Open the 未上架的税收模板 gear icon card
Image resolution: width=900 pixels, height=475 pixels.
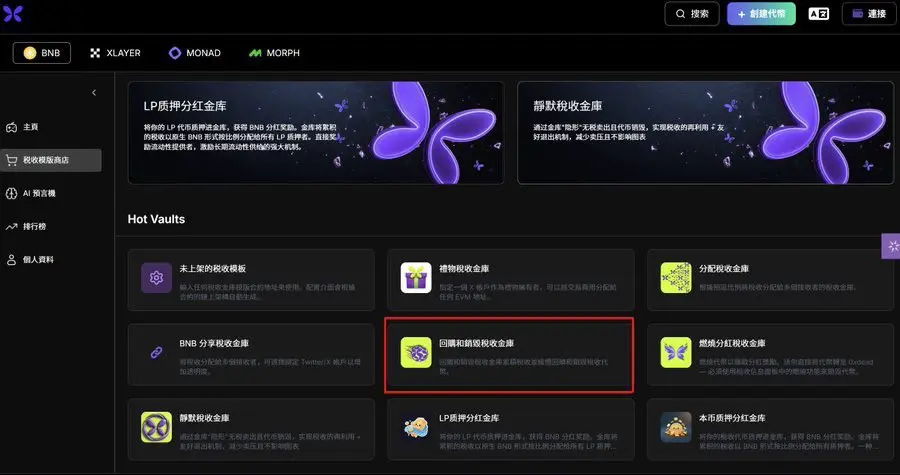coord(251,280)
